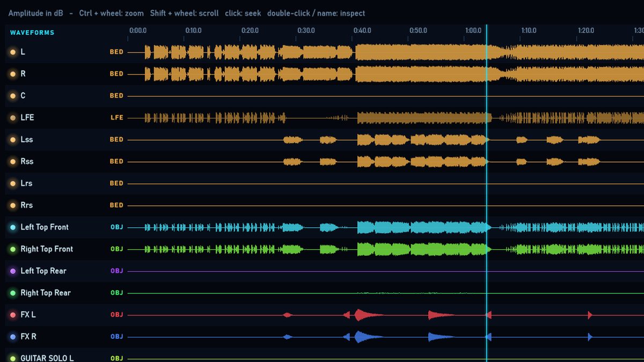This screenshot has width=644, height=362.
Task: Click the Rrs track name
Action: (x=27, y=205)
